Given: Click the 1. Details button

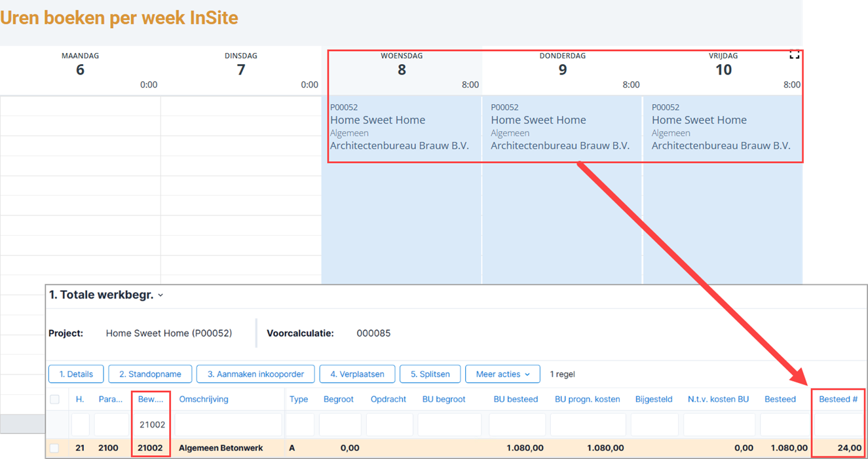Looking at the screenshot, I should tap(76, 374).
